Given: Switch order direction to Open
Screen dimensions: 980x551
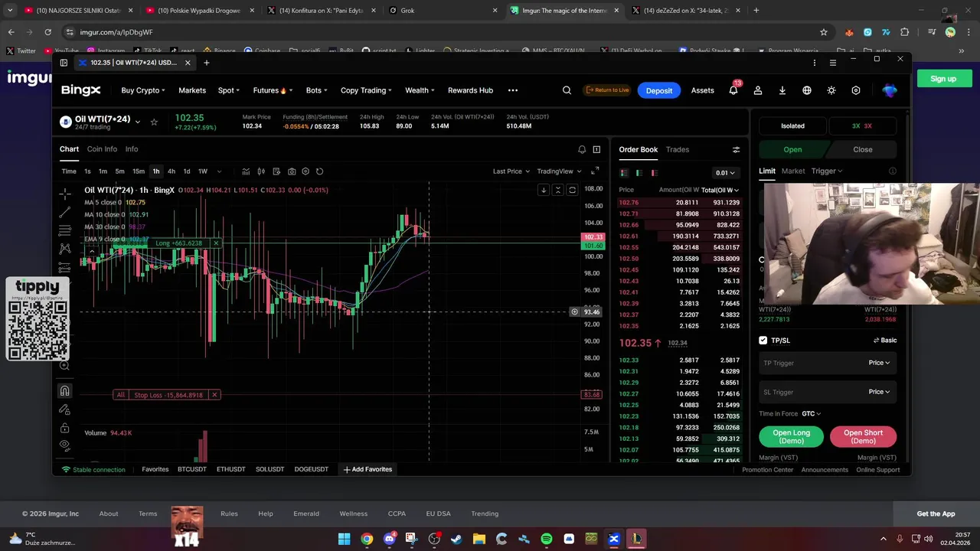Looking at the screenshot, I should 792,149.
